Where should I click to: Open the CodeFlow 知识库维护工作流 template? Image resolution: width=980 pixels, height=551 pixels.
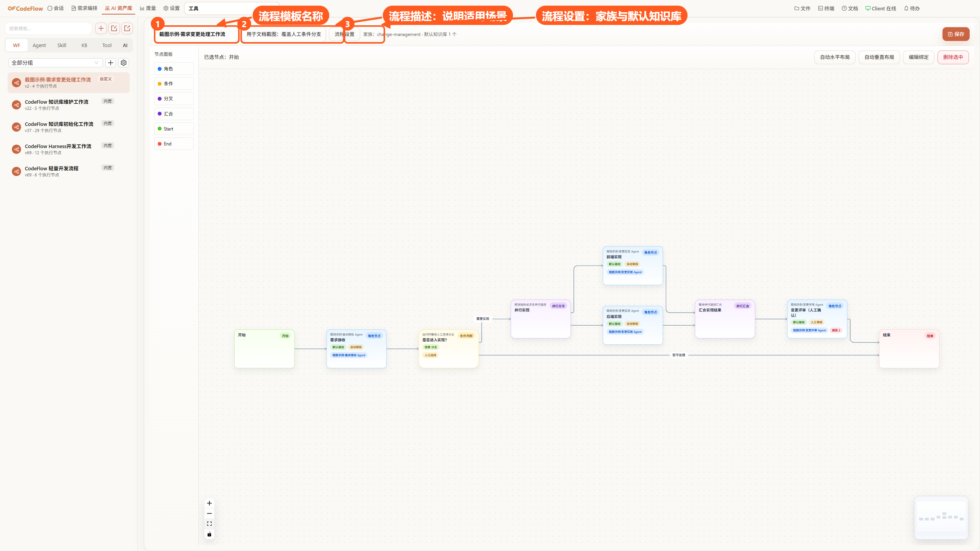pyautogui.click(x=69, y=105)
